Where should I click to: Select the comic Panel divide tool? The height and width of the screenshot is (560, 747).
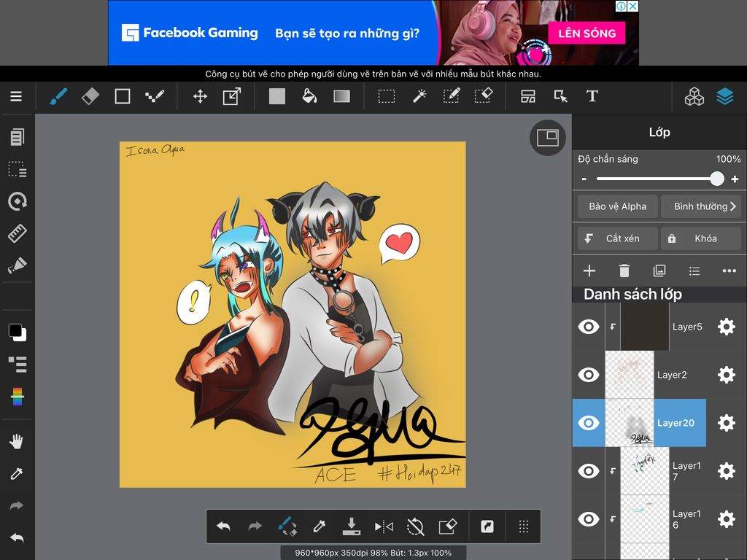point(528,97)
